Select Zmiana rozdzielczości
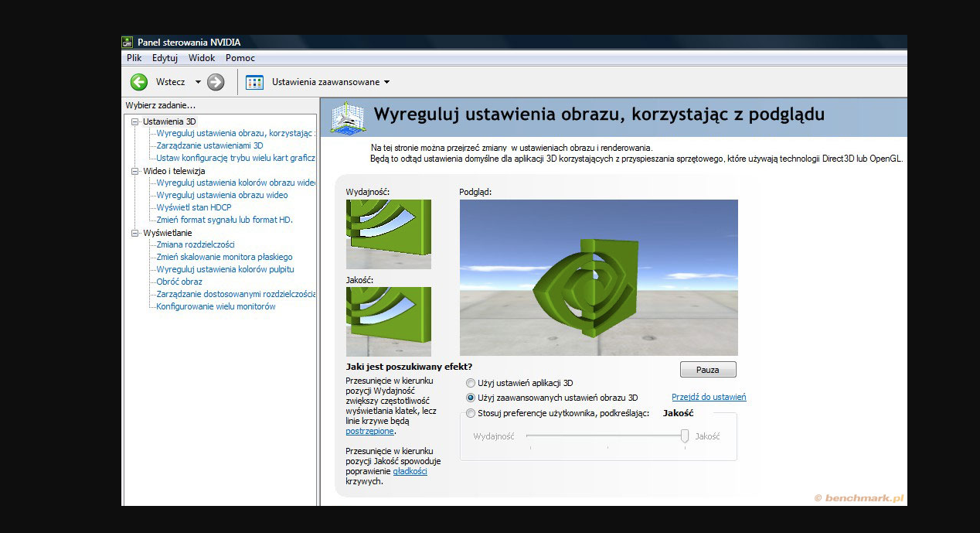This screenshot has height=533, width=980. pos(196,244)
